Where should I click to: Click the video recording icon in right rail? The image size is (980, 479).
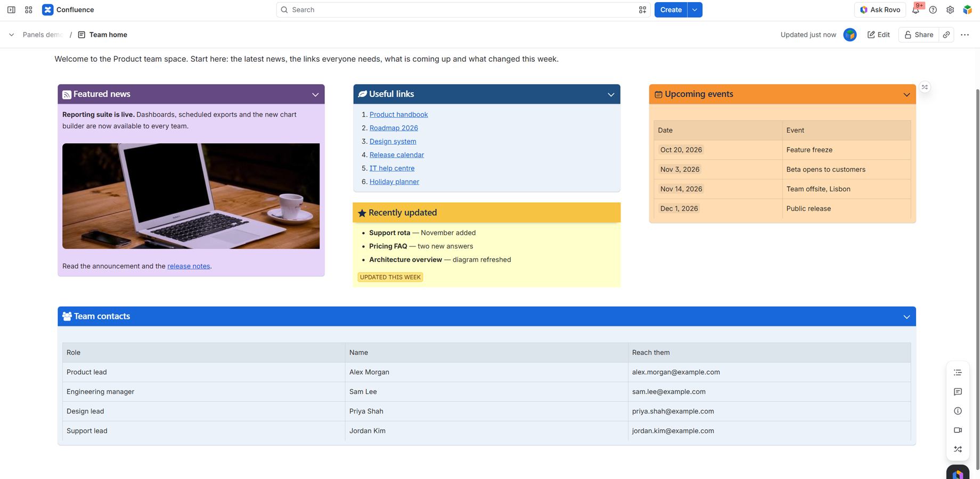click(x=958, y=430)
